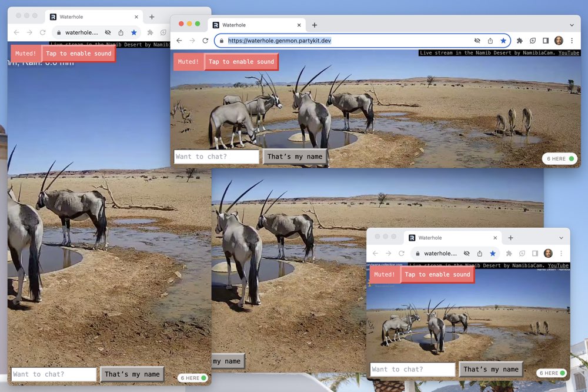The image size is (588, 392).
Task: Reload the page in the left window
Action: 42,33
